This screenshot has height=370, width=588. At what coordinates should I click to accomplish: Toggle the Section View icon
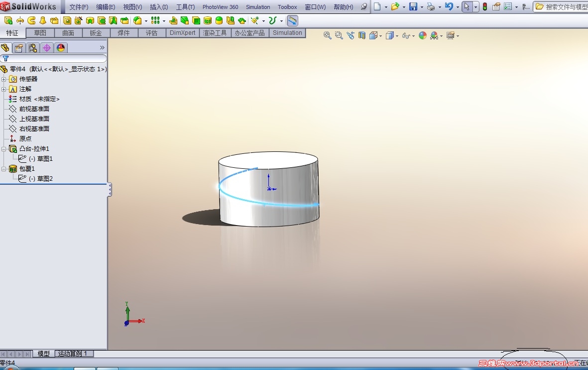[x=362, y=36]
